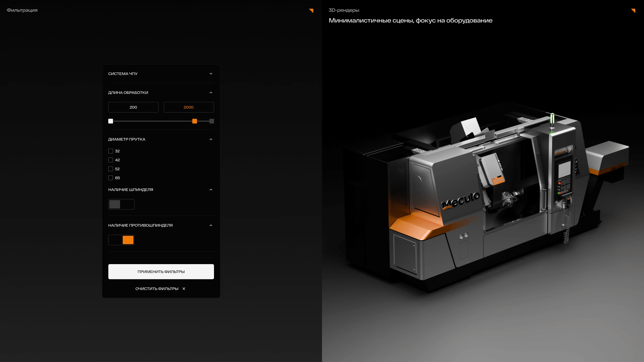644x362 pixels.
Task: Collapse the Длина обработки section
Action: tap(211, 93)
